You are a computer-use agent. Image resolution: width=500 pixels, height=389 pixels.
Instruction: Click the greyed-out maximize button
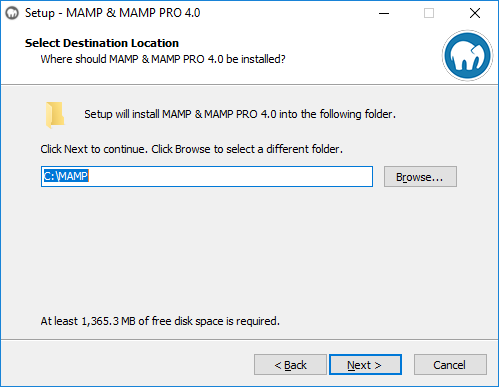[429, 13]
